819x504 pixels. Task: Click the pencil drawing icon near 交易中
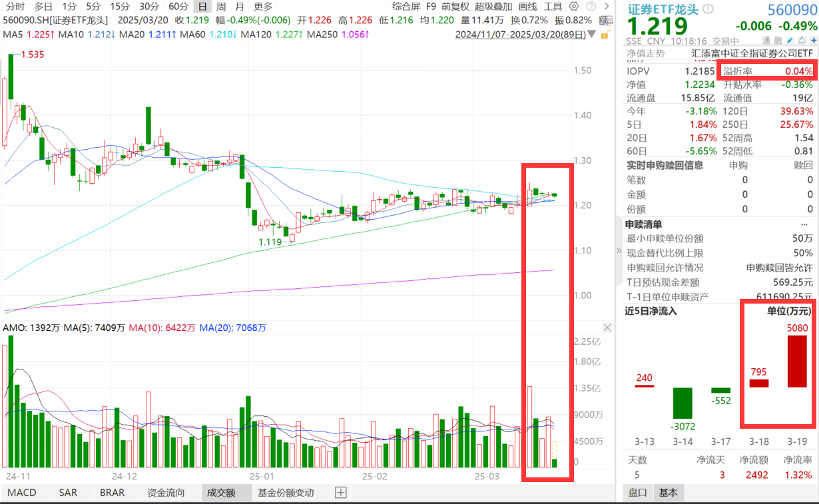click(x=790, y=40)
